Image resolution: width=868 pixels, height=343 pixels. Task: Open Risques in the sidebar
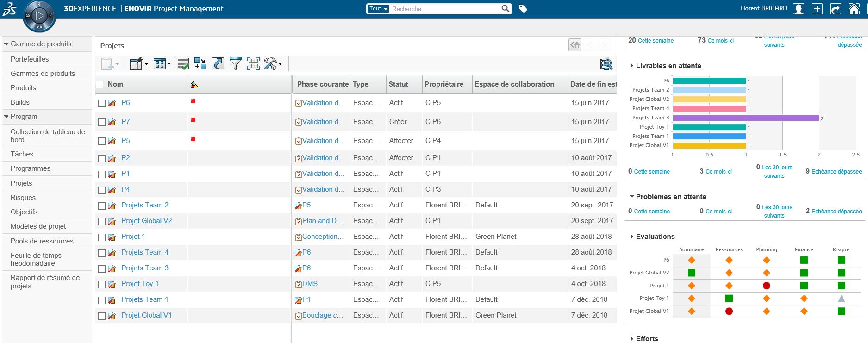23,198
